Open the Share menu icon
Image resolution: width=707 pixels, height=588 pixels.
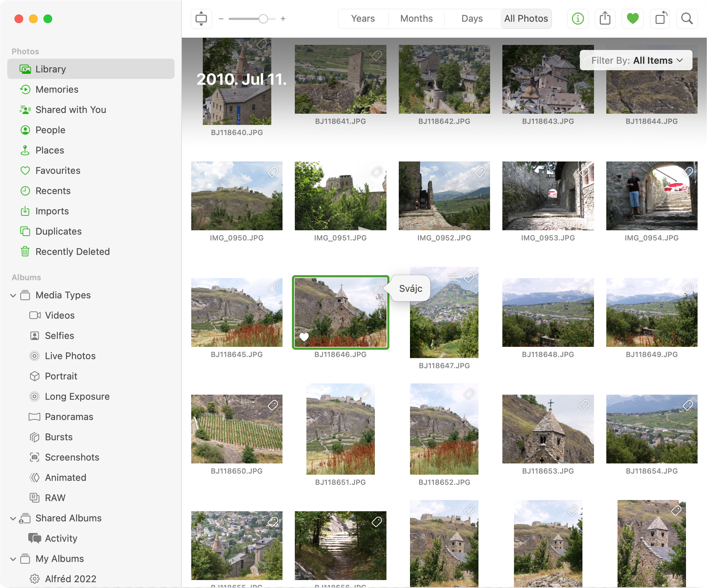(x=605, y=18)
